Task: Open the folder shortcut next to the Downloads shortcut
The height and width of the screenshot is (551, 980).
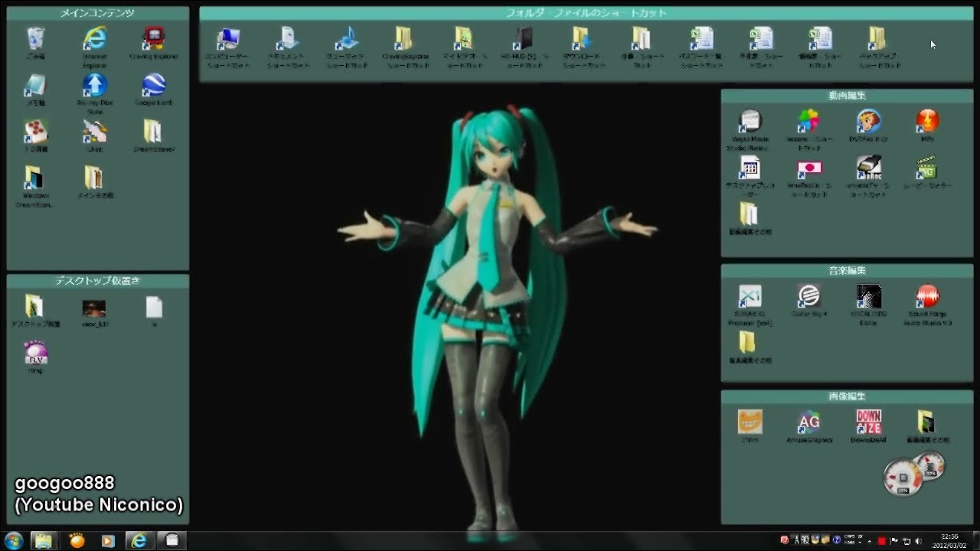Action: (641, 38)
